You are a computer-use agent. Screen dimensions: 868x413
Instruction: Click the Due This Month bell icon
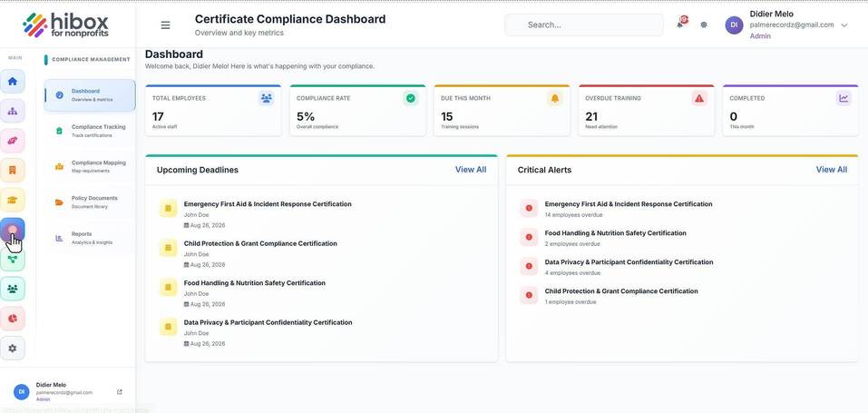555,98
